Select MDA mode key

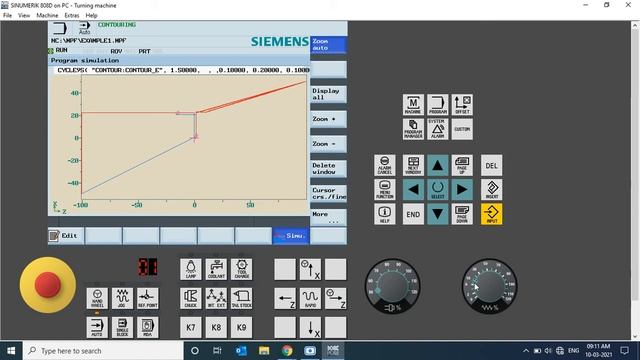point(148,327)
